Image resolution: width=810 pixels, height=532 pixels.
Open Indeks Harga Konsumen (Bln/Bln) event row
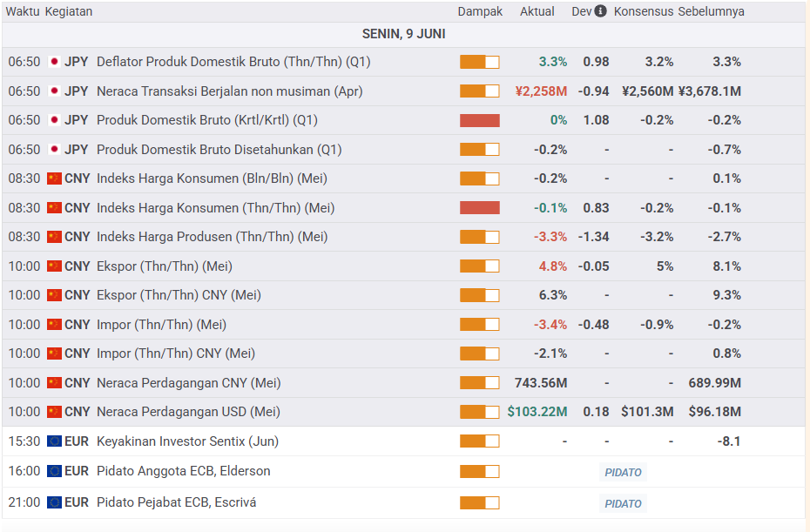199,178
